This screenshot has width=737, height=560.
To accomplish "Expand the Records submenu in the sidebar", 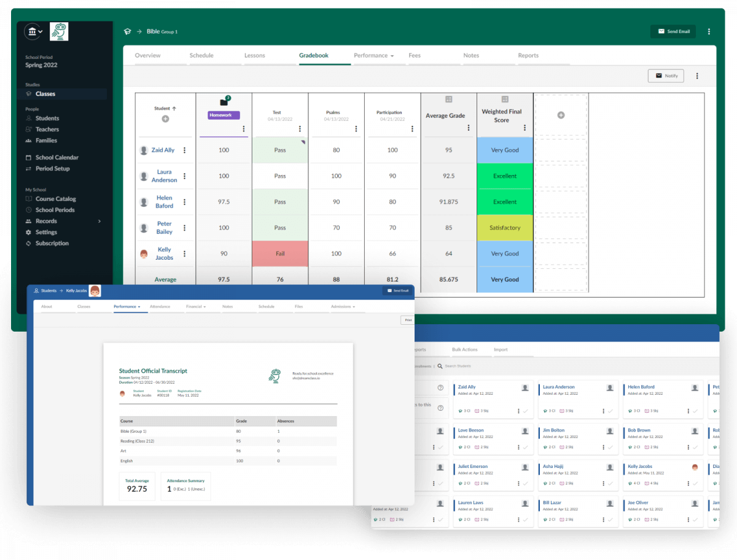I will (x=99, y=221).
